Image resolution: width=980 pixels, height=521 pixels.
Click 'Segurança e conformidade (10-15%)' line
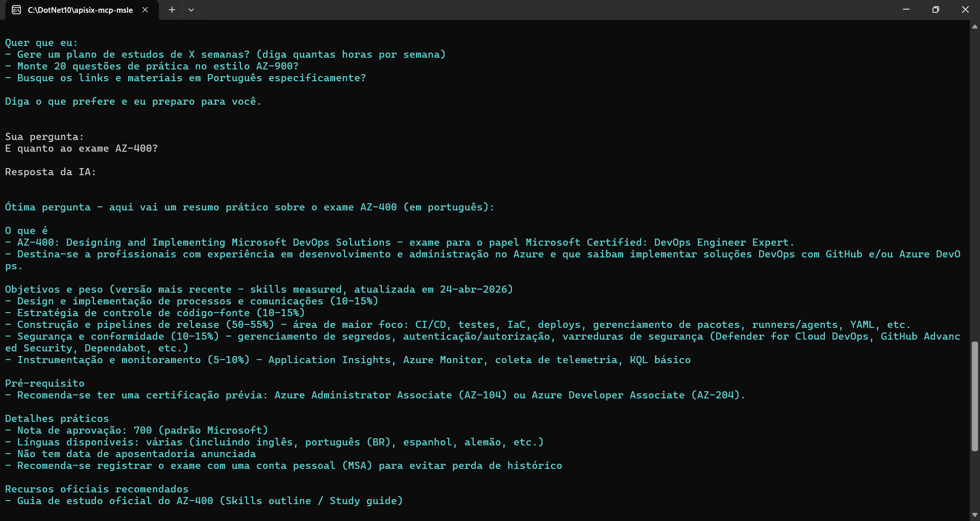pos(482,337)
